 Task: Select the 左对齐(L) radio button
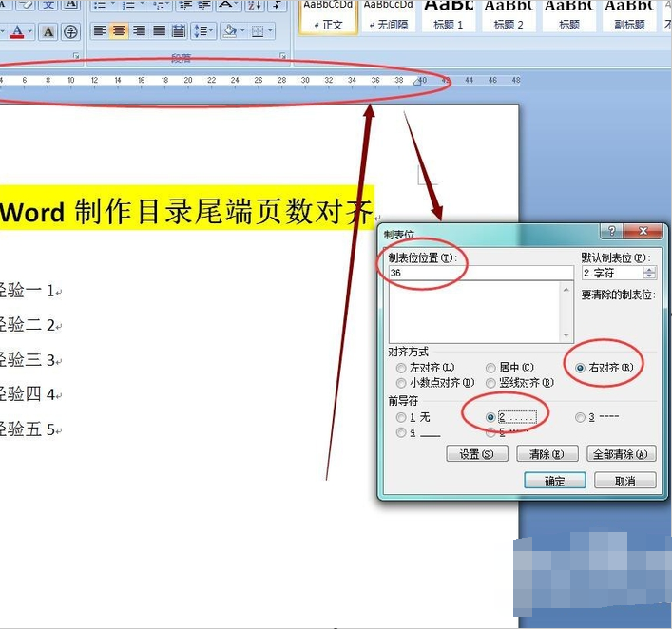tap(401, 368)
